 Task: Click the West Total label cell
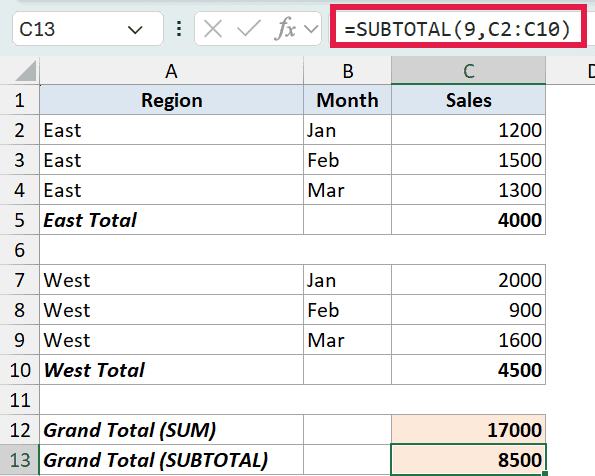coord(172,370)
